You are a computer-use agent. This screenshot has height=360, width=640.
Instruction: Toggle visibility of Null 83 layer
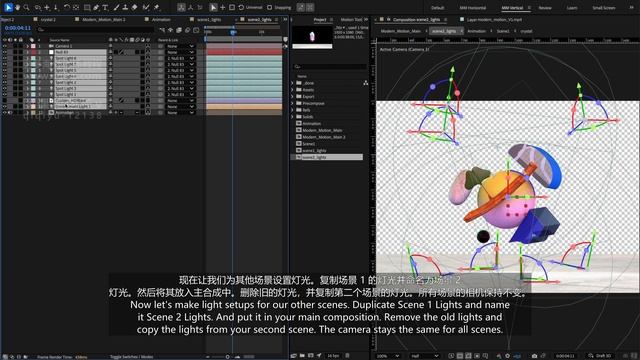[x=4, y=52]
